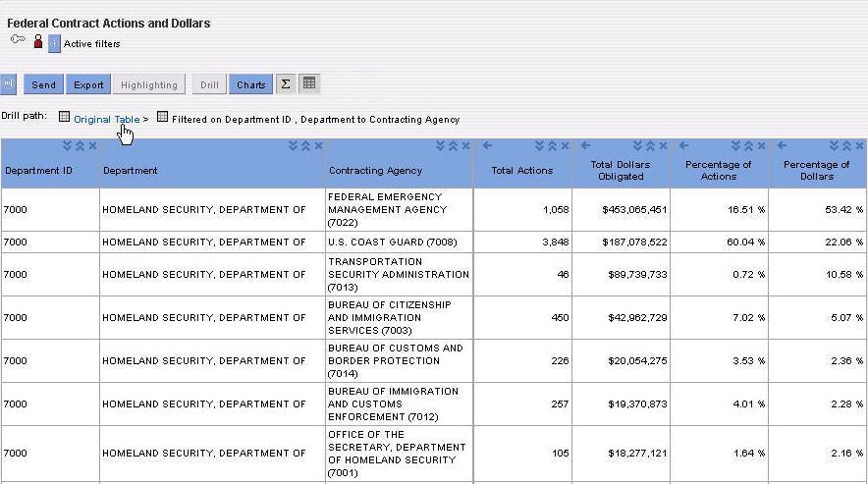Select Transportation Security Administration (7013) cell
Viewport: 868px width, 484px height.
point(399,274)
